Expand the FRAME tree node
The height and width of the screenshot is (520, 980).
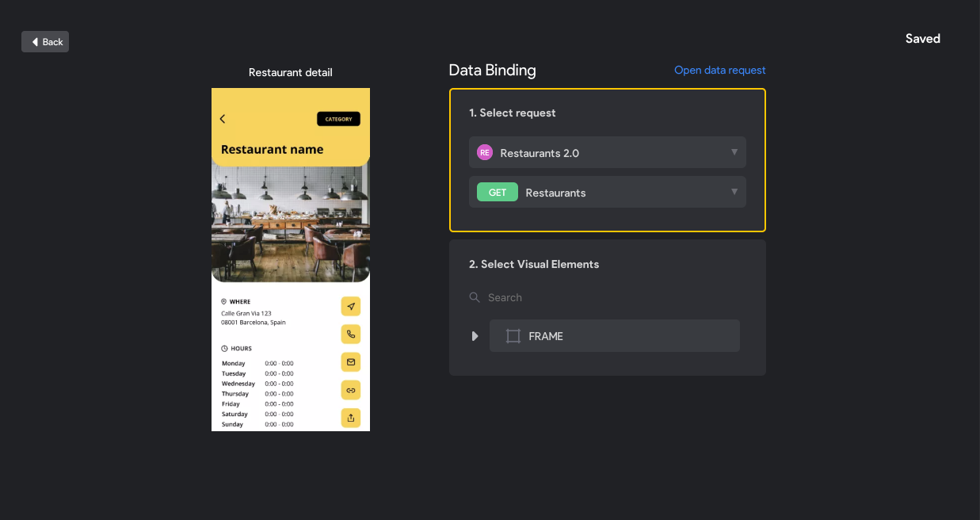click(x=475, y=336)
